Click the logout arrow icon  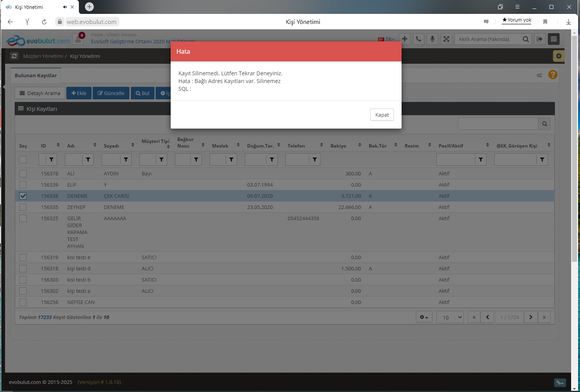(539, 39)
